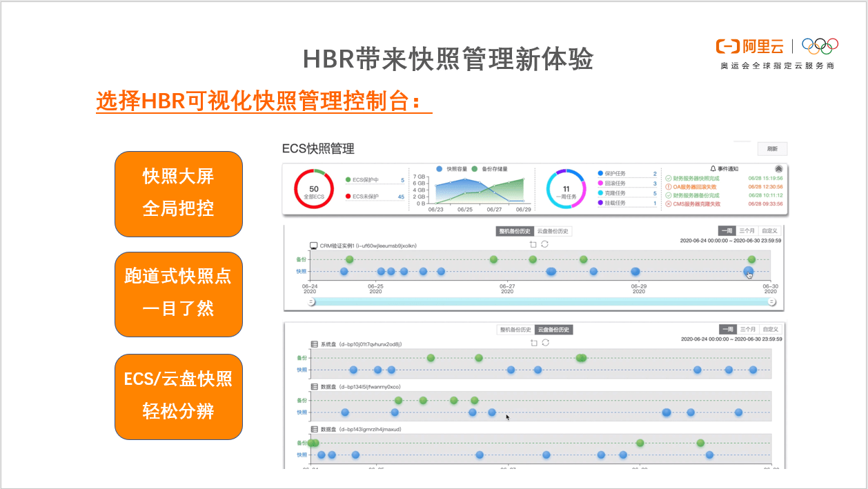Click reload icon in the upper timeline panel
868x489 pixels.
(x=544, y=244)
